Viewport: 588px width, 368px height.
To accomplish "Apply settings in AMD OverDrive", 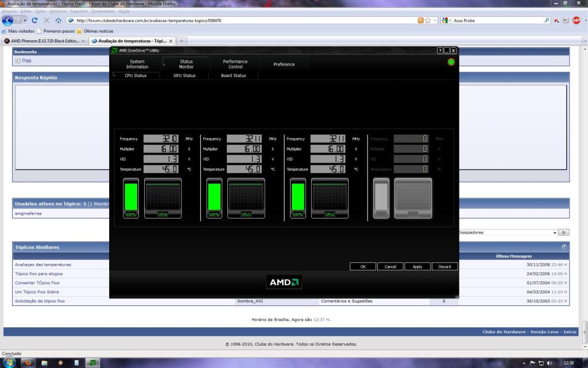I will click(x=417, y=267).
